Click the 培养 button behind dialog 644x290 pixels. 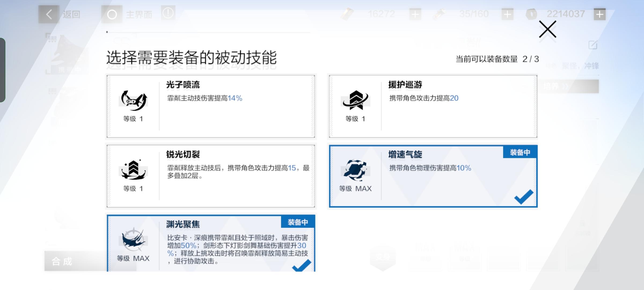click(568, 86)
